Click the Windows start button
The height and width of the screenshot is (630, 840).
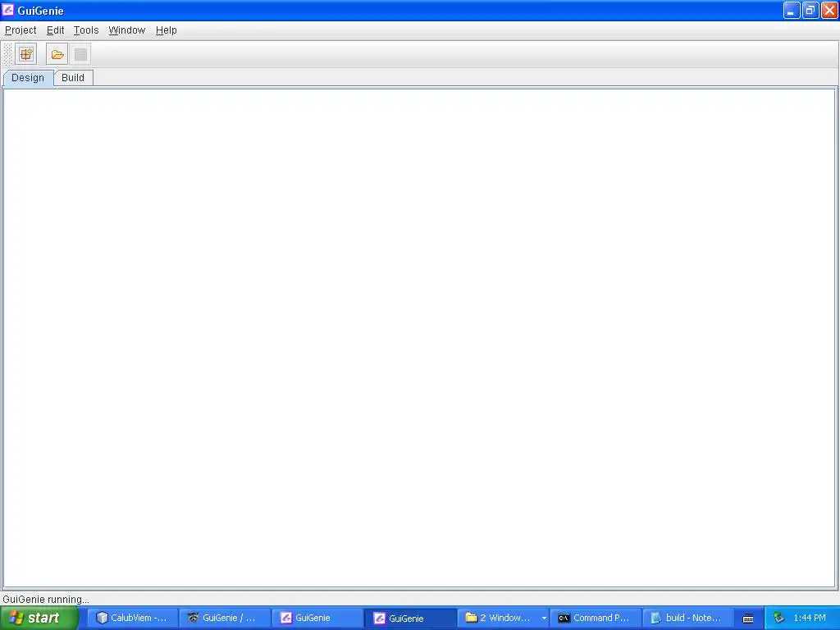pos(39,619)
